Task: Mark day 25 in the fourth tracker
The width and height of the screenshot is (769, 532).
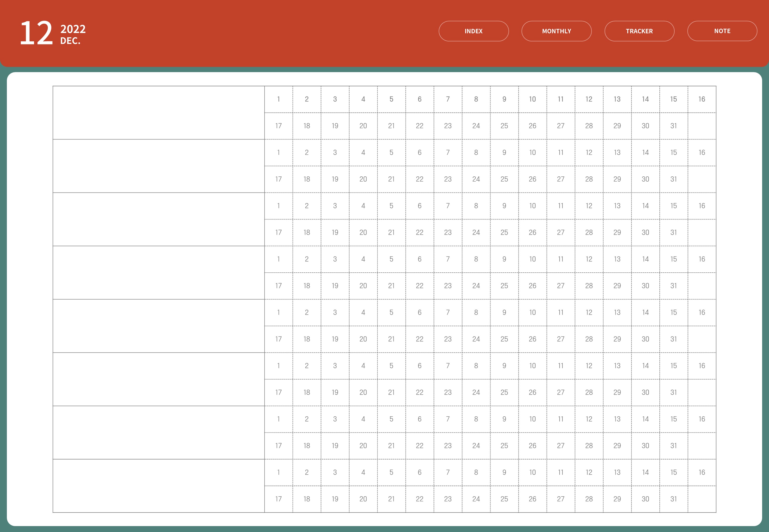Action: point(504,286)
